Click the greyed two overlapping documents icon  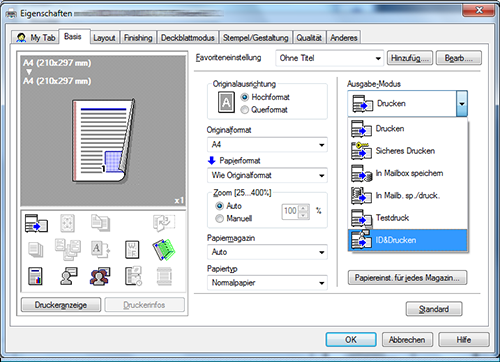(100, 223)
